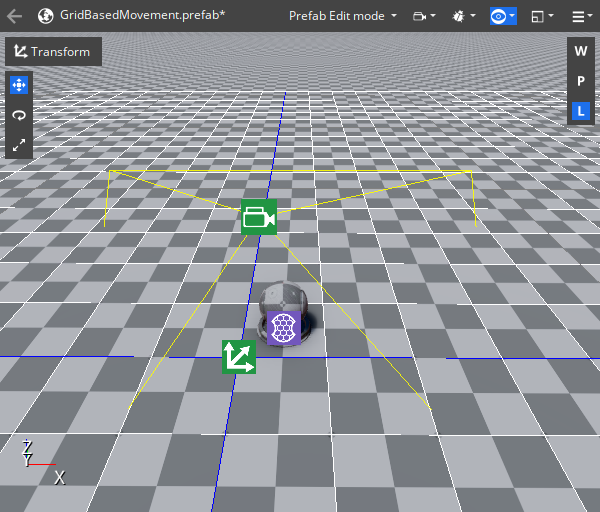Screen dimensions: 600x512
Task: Toggle Local reference space (L)
Action: 580,111
